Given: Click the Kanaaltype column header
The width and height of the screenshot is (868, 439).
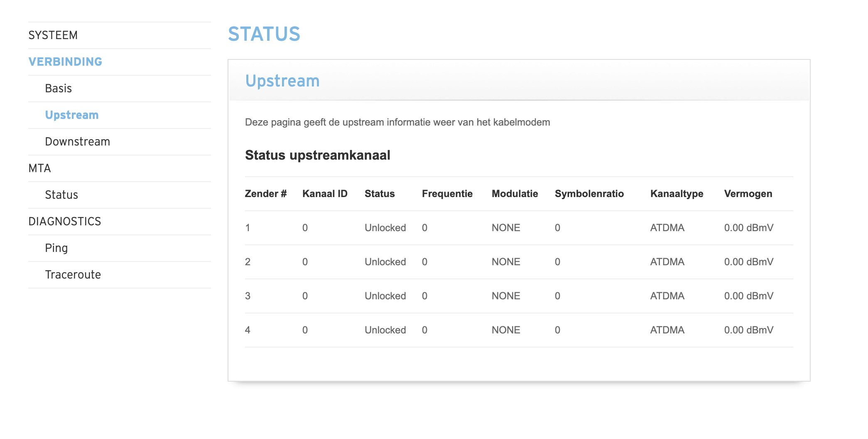Looking at the screenshot, I should [x=677, y=194].
